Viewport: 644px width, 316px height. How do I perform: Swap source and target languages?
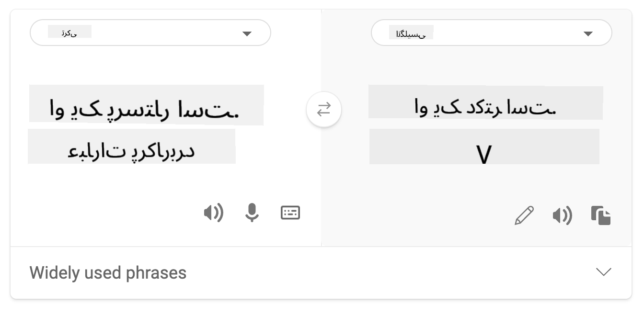point(324,110)
